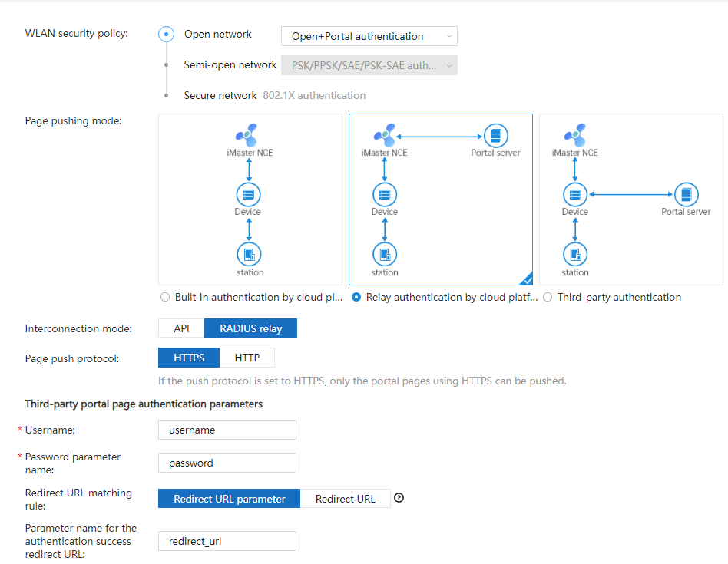Click iMaster NCE icon in built-in authentication diagram
The height and width of the screenshot is (564, 728).
247,135
